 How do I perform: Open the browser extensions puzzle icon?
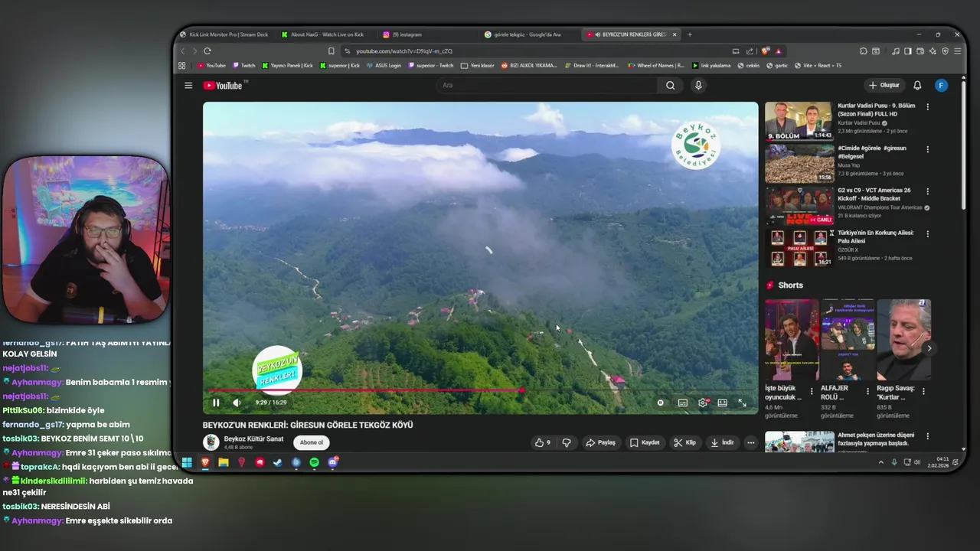[863, 51]
